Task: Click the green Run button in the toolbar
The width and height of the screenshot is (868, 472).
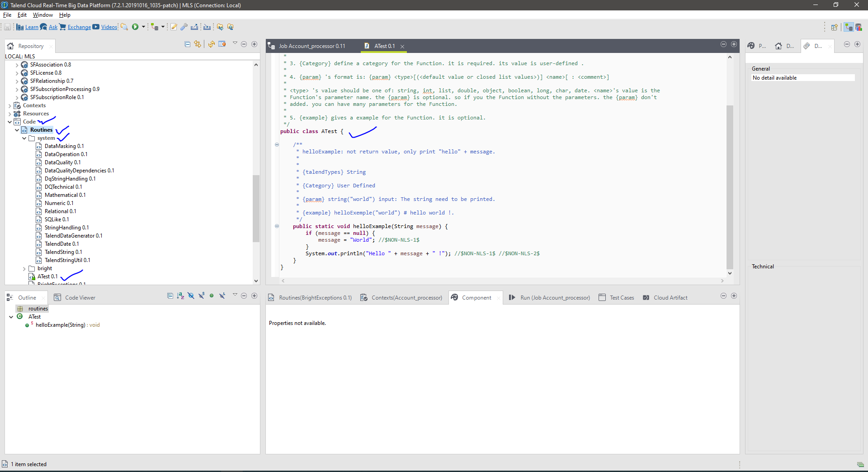Action: 135,27
